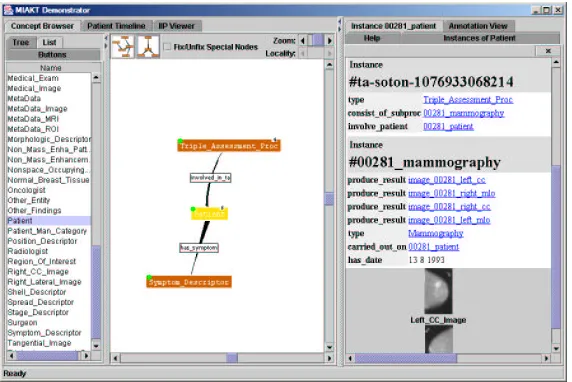The height and width of the screenshot is (382, 572).
Task: Open the Mammography type link
Action: coord(436,234)
